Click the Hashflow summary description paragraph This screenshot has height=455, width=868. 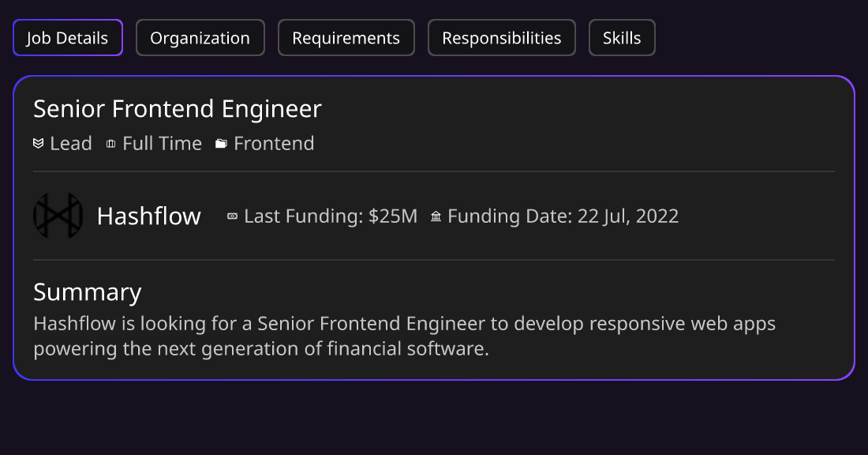tap(405, 336)
